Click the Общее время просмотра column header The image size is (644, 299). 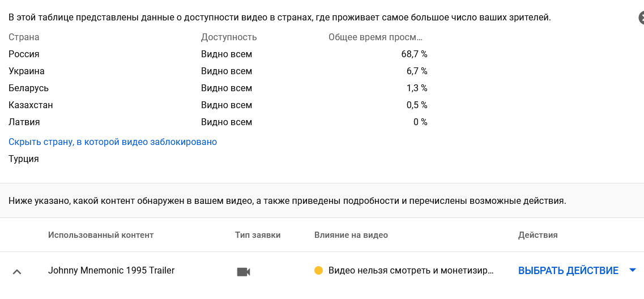[376, 37]
